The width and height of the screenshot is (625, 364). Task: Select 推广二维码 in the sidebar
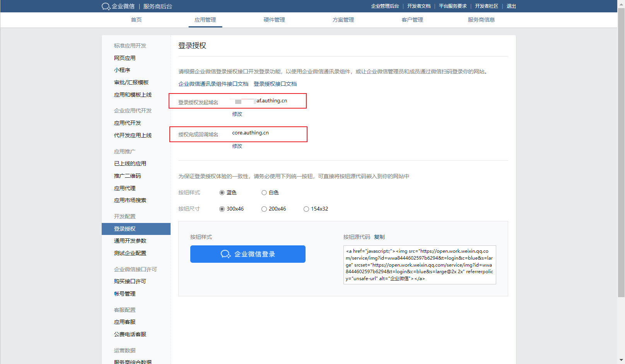pyautogui.click(x=127, y=176)
